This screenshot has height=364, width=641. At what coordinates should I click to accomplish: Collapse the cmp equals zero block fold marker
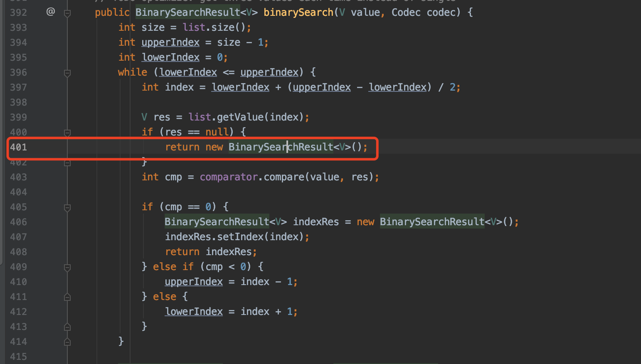(67, 208)
